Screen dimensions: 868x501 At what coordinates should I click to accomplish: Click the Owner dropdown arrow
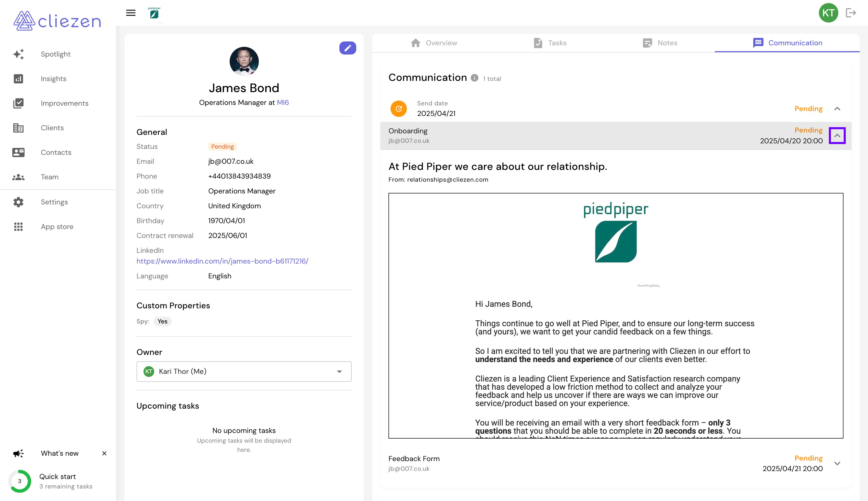[339, 372]
